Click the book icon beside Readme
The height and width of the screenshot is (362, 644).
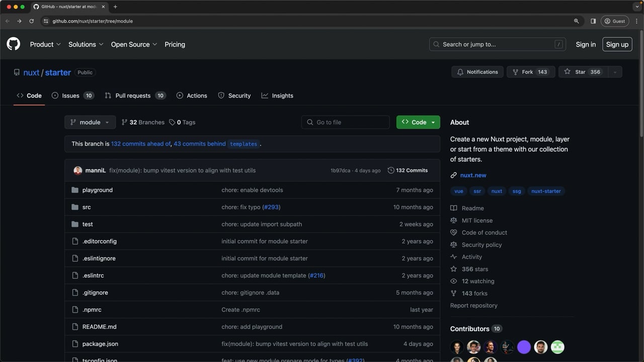click(454, 208)
